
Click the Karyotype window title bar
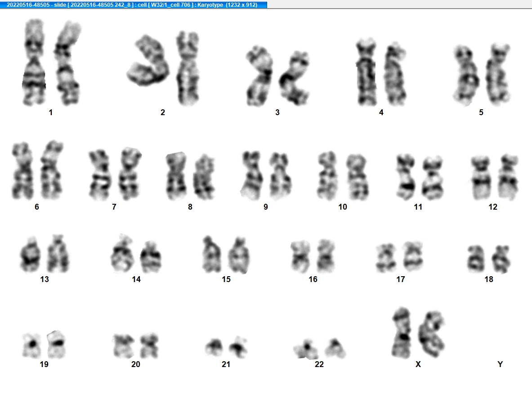(134, 5)
